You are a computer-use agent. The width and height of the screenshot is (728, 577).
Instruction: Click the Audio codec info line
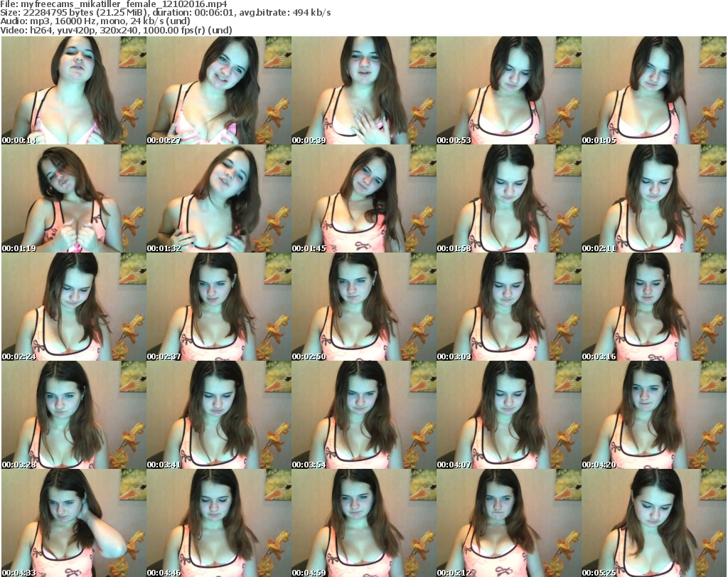coord(95,21)
